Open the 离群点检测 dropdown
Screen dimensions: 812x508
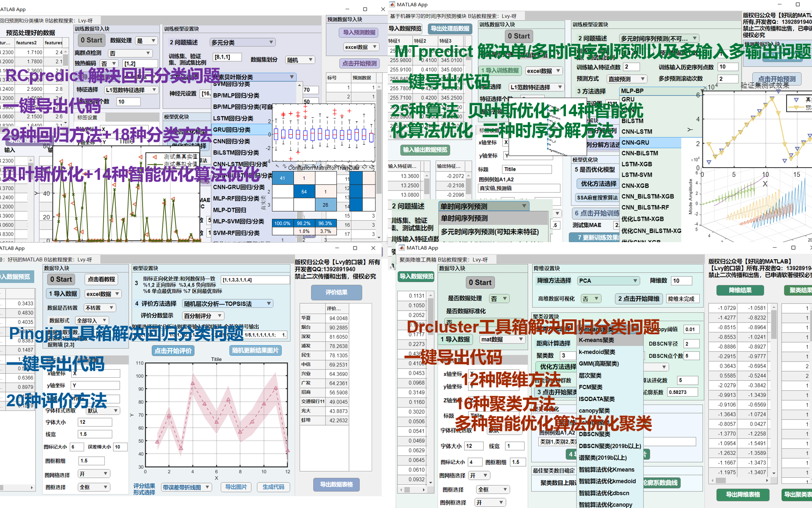coord(130,53)
